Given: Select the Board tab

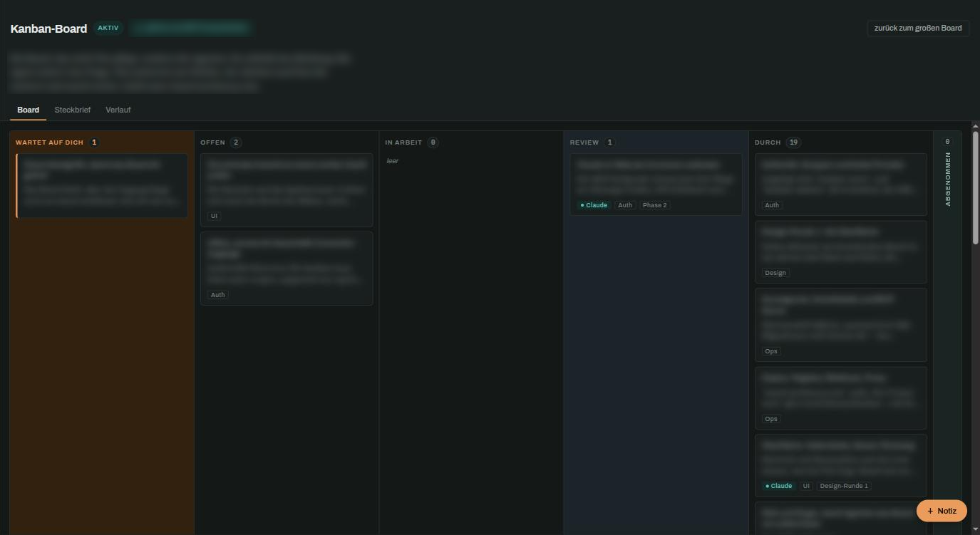Looking at the screenshot, I should pyautogui.click(x=29, y=110).
